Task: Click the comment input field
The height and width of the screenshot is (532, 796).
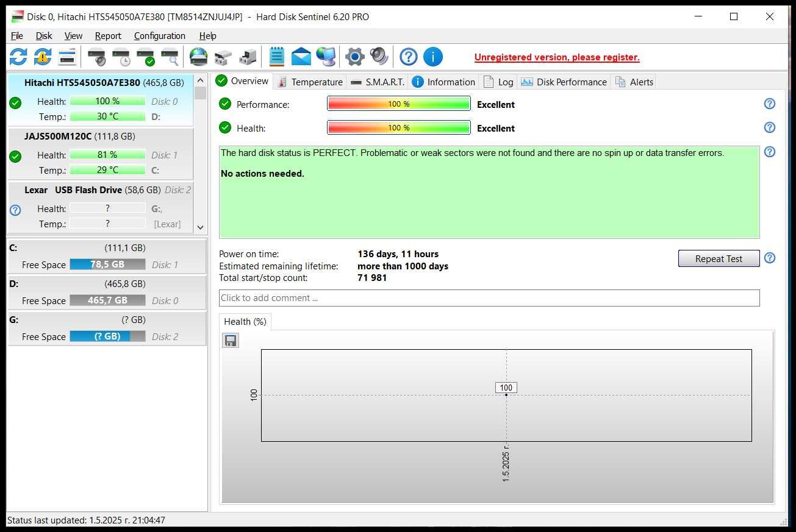Action: click(489, 298)
